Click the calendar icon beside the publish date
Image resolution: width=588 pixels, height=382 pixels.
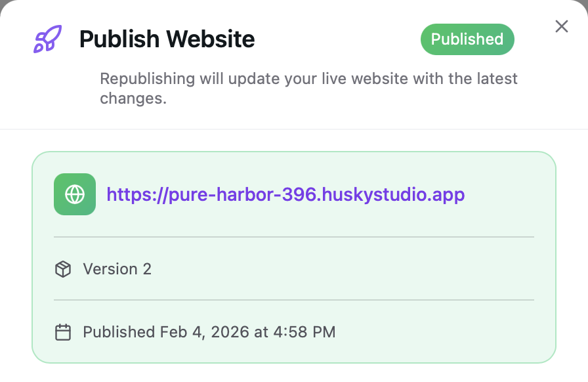(62, 332)
